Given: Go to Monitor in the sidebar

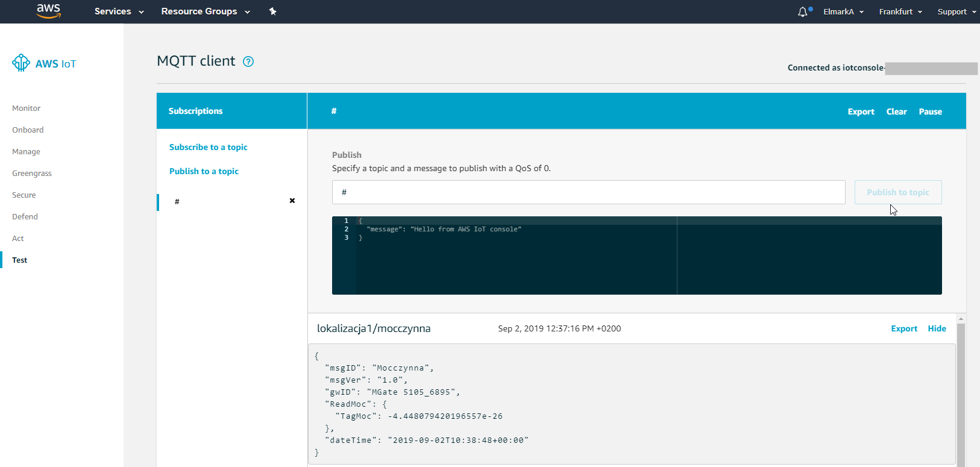Looking at the screenshot, I should [x=27, y=108].
